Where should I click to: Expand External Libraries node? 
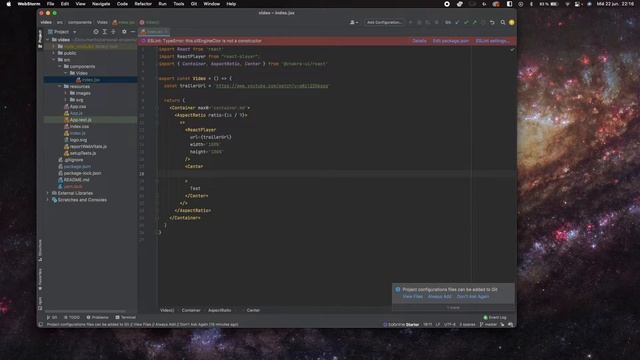48,193
